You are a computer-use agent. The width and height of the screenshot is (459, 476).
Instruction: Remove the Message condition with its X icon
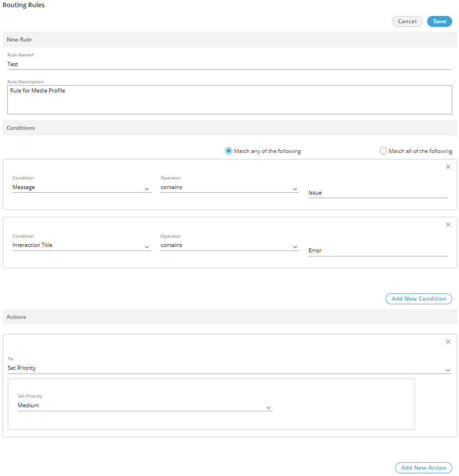pyautogui.click(x=448, y=167)
